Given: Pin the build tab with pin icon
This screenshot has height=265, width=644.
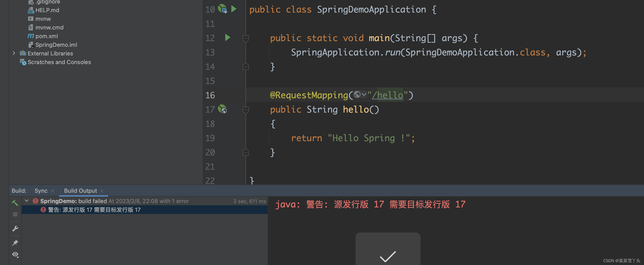Looking at the screenshot, I should [x=15, y=242].
